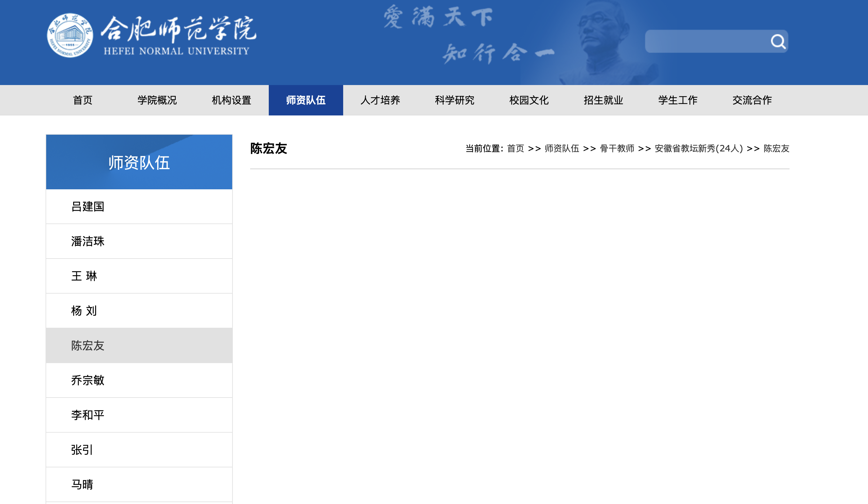Open the 首页 navigation menu item
This screenshot has height=504, width=868.
pyautogui.click(x=83, y=100)
